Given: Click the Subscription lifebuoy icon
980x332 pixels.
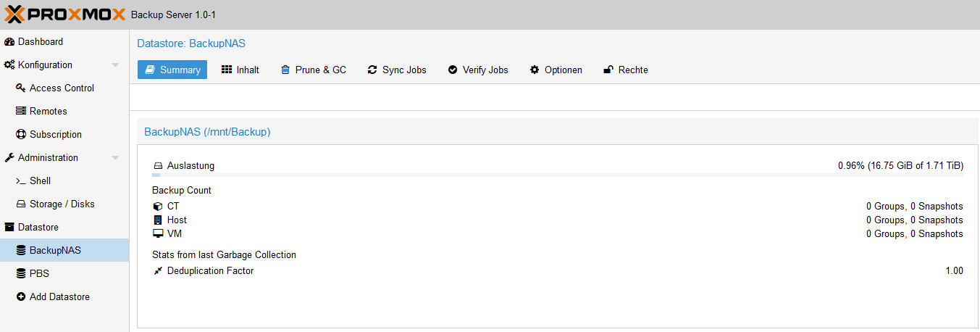Looking at the screenshot, I should [x=21, y=135].
